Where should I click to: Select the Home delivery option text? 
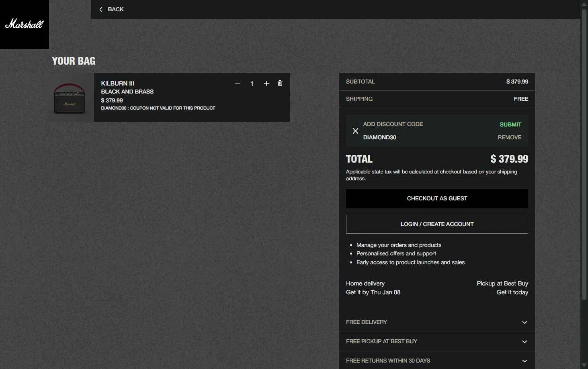365,283
